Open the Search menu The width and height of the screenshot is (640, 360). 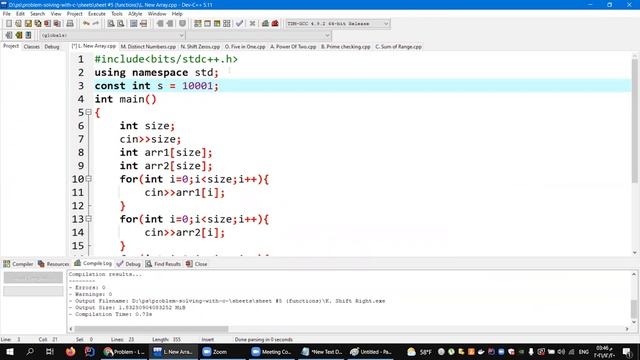(x=38, y=14)
